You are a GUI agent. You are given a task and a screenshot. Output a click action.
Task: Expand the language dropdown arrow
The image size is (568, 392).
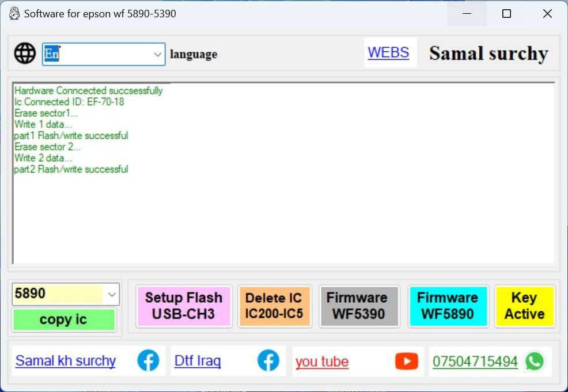(157, 54)
